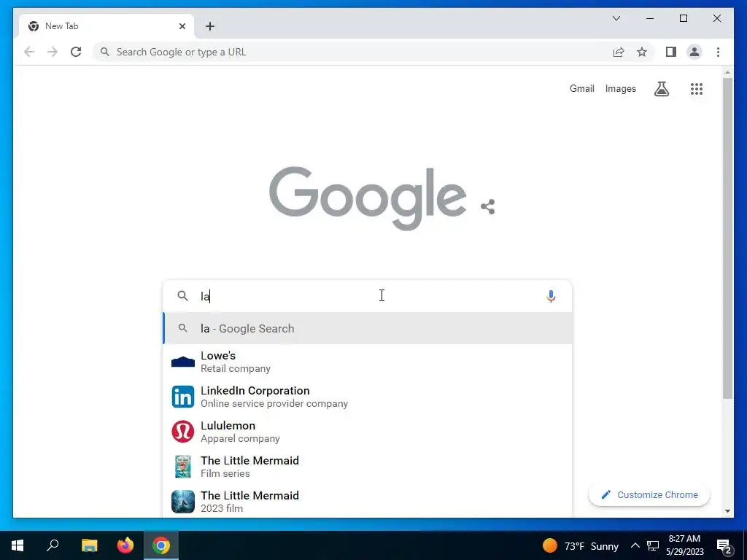Open network status tray icon
747x560 pixels.
[653, 545]
